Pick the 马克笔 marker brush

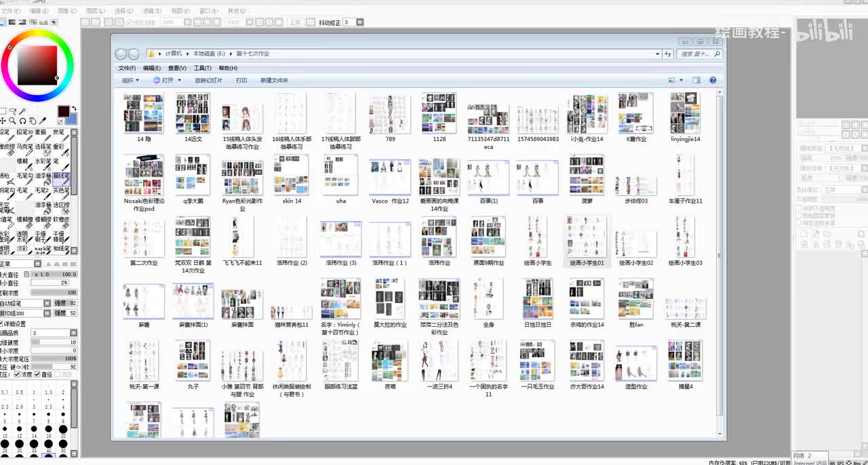point(24,149)
